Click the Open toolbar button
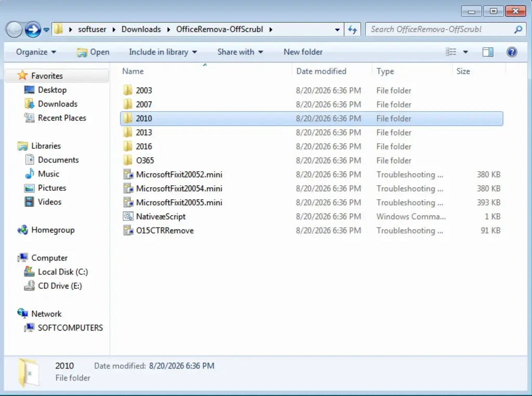532x396 pixels. point(93,52)
